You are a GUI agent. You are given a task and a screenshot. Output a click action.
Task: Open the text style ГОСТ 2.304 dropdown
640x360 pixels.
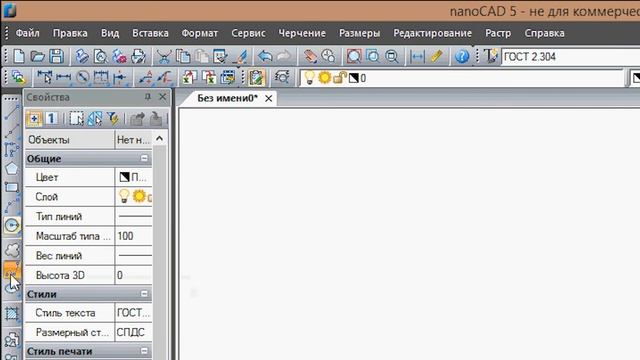[571, 56]
